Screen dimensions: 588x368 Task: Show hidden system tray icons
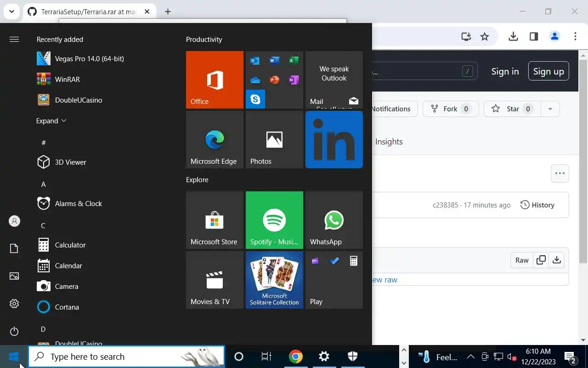coord(471,356)
